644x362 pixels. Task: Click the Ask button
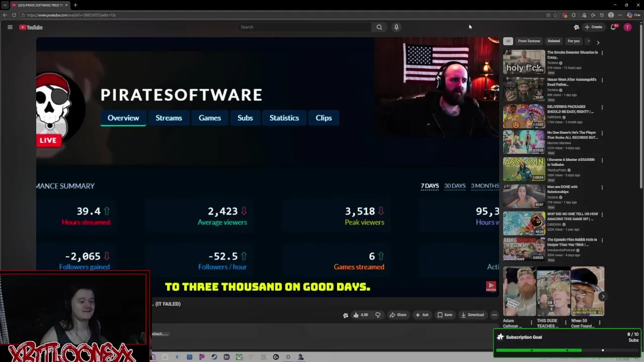[422, 315]
